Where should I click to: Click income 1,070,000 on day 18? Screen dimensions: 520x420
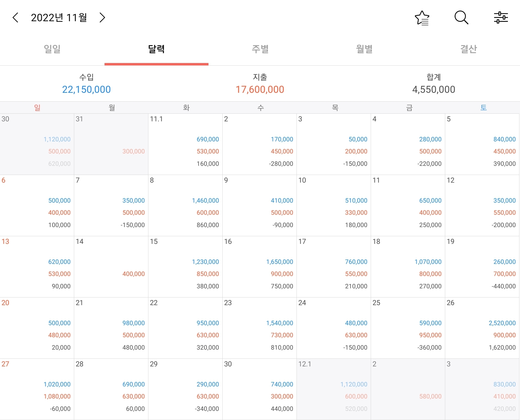[428, 262]
